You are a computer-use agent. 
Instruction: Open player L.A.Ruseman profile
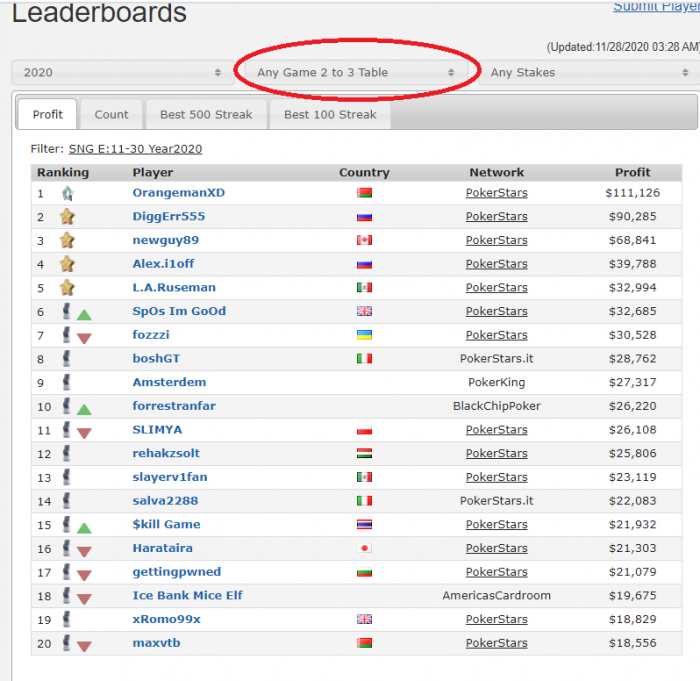[x=174, y=288]
